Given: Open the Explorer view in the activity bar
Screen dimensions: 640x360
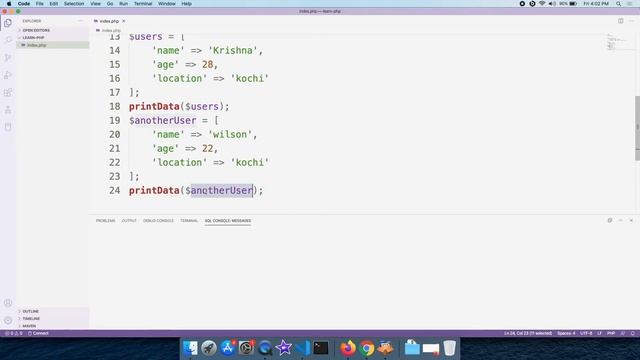Looking at the screenshot, I should coord(8,23).
